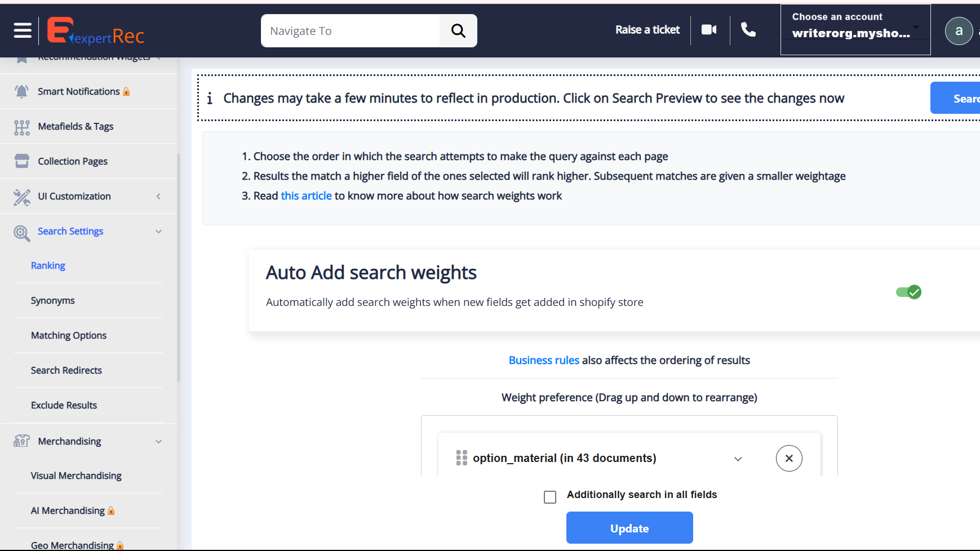Check Additionally search in all fields
The width and height of the screenshot is (980, 551).
[x=550, y=496]
